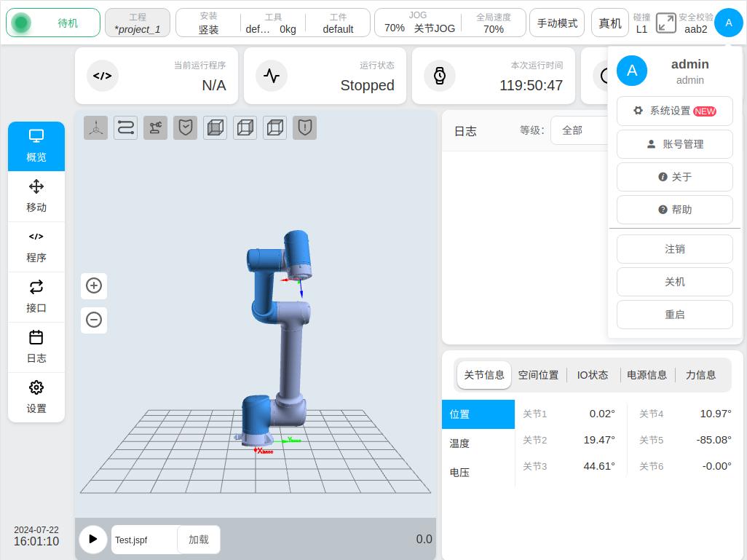Expand the 待机 standby status dropdown

click(53, 23)
